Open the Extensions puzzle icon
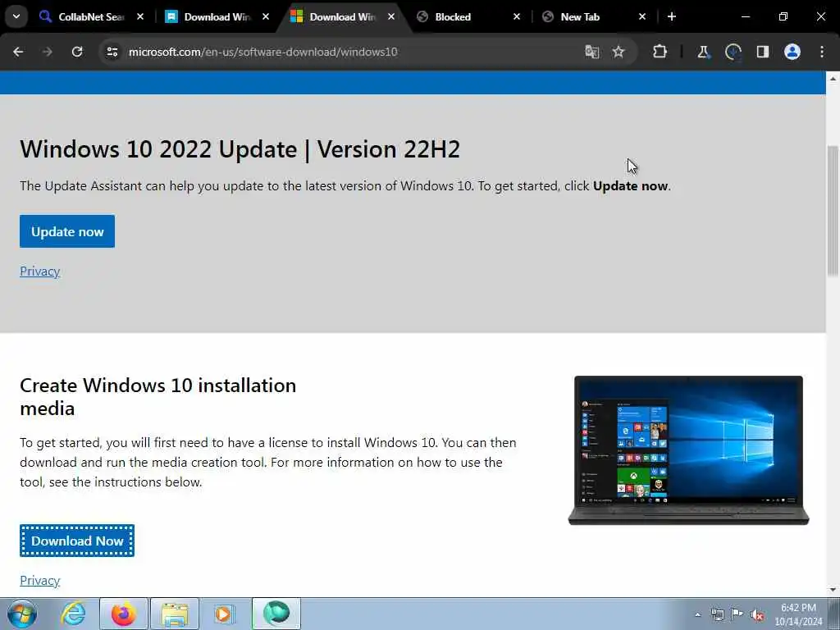Viewport: 840px width, 630px height. [x=660, y=52]
